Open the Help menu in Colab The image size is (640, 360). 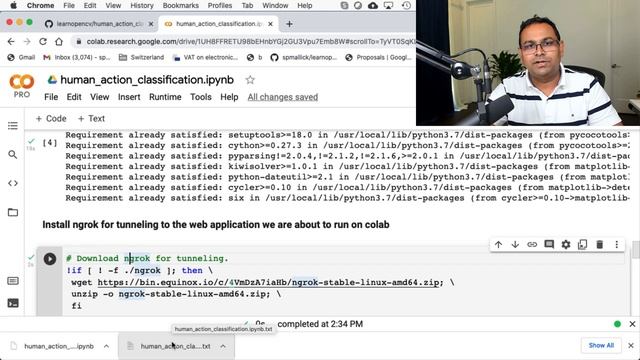click(x=229, y=97)
